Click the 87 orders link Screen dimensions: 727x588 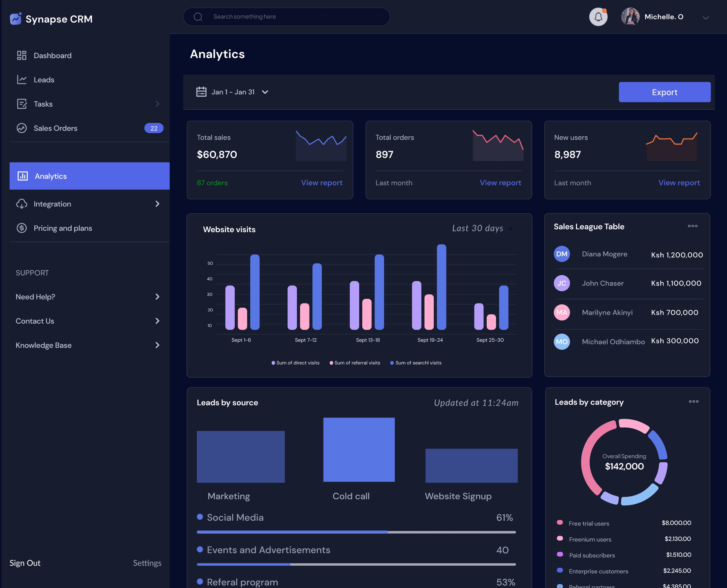pos(212,183)
